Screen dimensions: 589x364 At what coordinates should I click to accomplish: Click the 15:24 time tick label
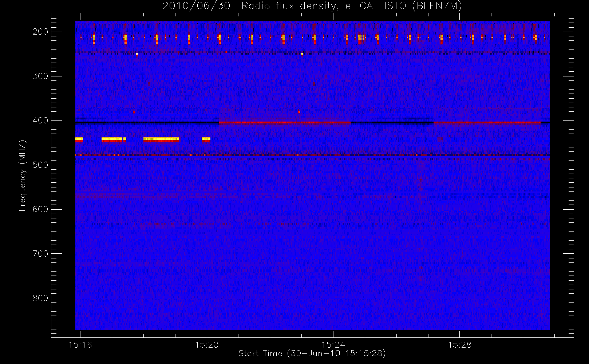coord(333,345)
